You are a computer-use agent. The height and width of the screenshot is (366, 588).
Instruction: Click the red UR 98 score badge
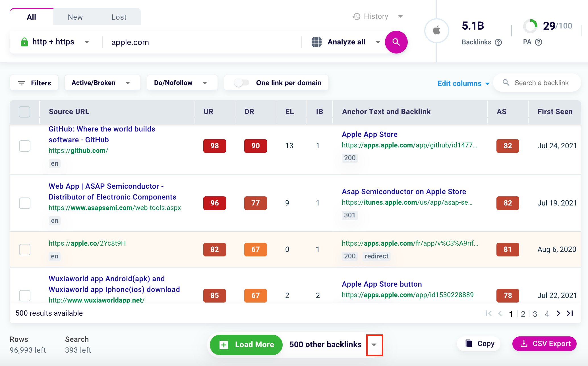pyautogui.click(x=214, y=146)
